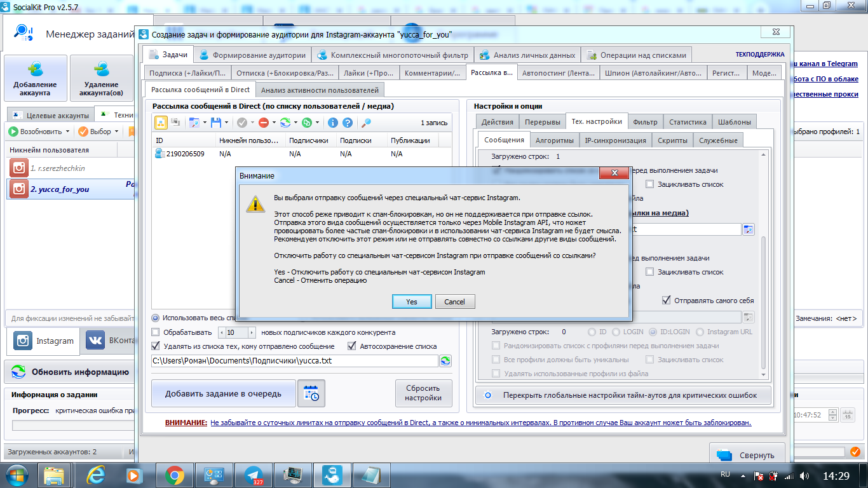
Task: Open the IP-синхронизация sub-tab
Action: tap(616, 140)
